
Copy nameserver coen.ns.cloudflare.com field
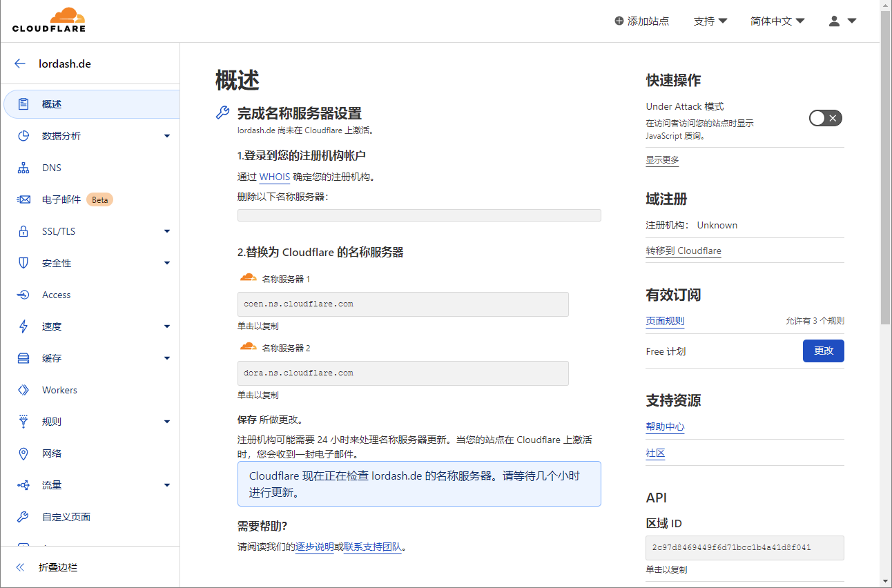click(403, 304)
